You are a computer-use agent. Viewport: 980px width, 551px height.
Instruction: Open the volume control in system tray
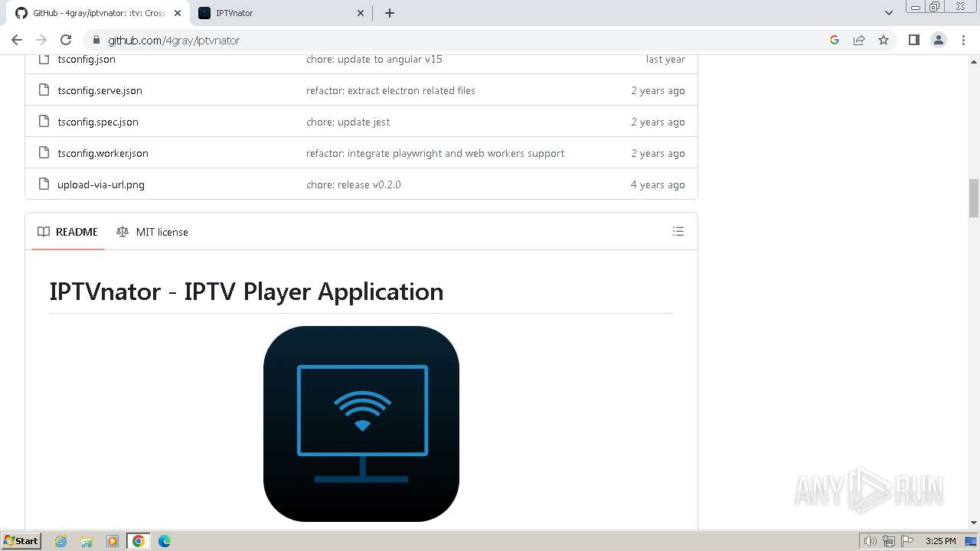click(871, 541)
